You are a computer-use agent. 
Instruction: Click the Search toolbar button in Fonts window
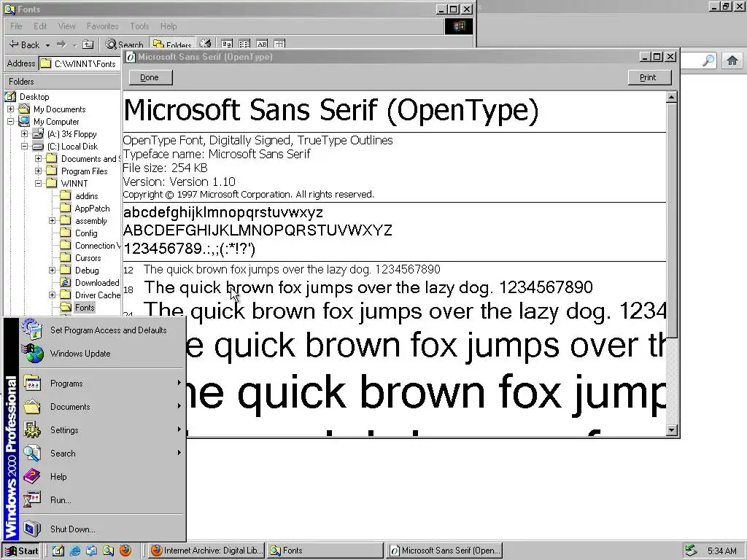pos(124,44)
